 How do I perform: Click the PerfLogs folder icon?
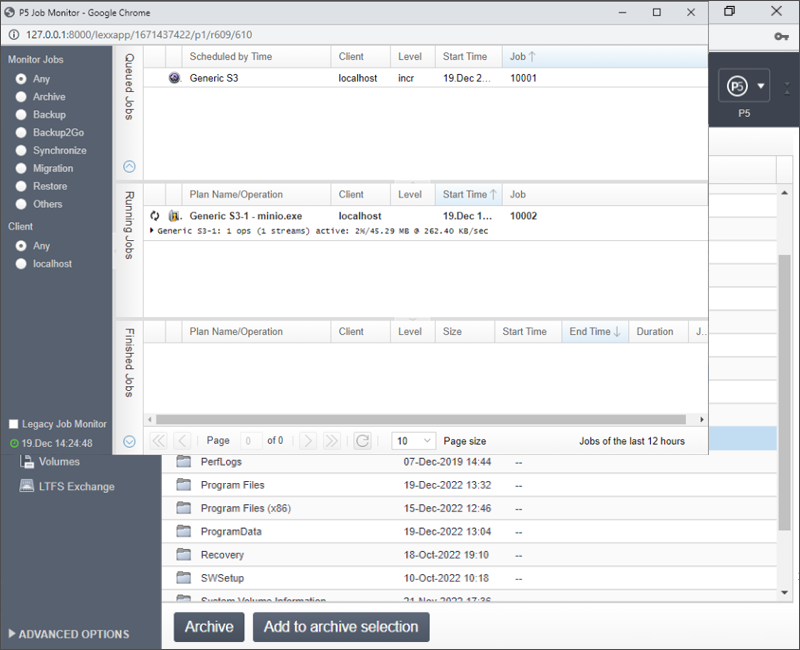[x=184, y=461]
